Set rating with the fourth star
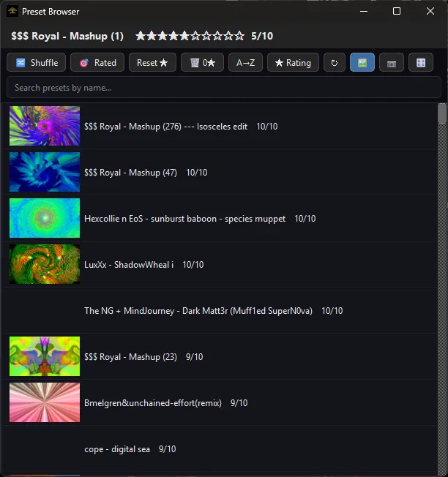The height and width of the screenshot is (477, 448). pos(173,36)
